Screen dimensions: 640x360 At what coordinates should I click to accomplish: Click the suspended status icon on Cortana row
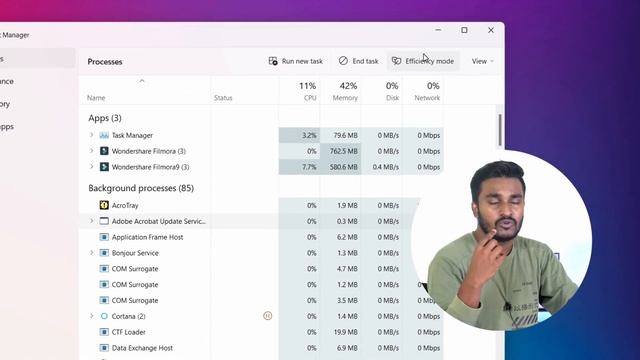click(x=267, y=316)
